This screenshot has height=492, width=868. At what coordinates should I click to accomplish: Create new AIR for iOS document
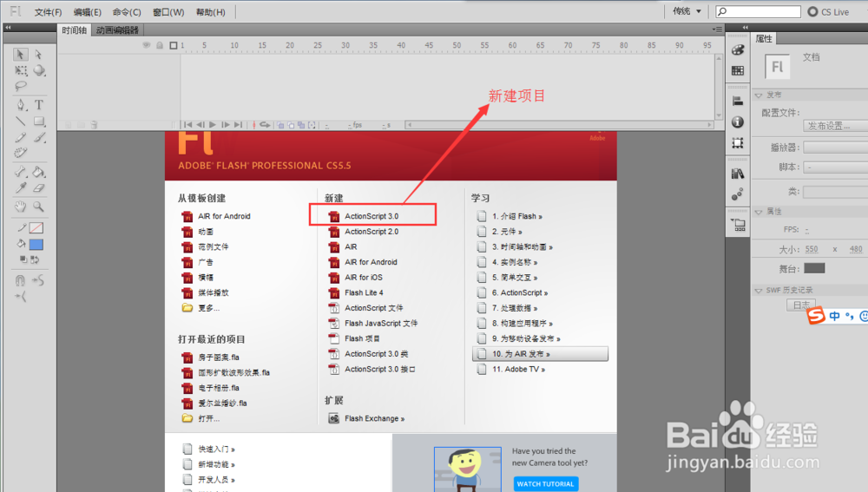(363, 278)
